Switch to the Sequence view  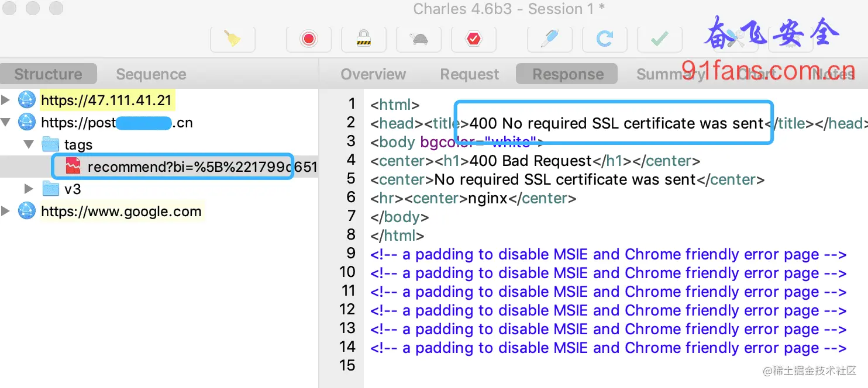click(151, 74)
